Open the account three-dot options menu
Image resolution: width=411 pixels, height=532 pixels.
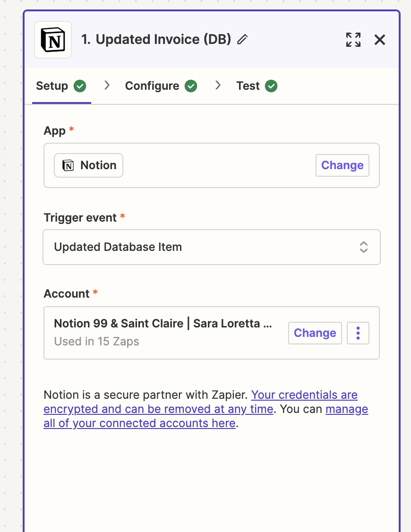(x=358, y=333)
